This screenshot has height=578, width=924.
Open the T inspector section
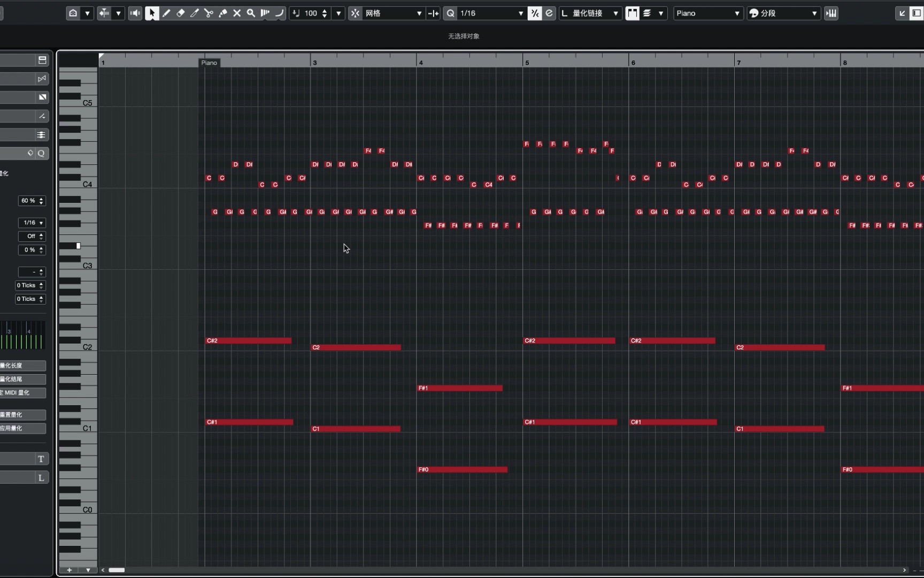41,459
